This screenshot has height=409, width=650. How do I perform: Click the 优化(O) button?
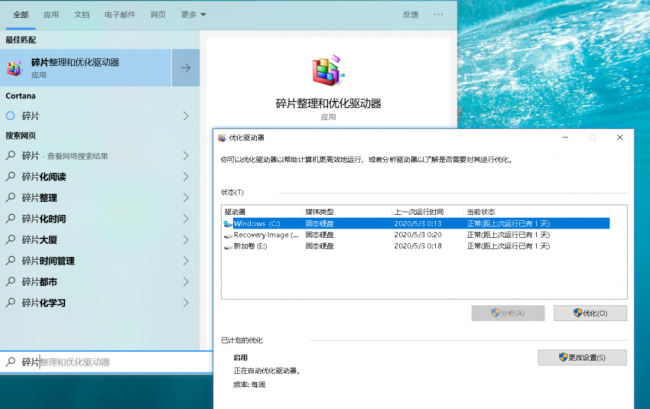coord(590,313)
